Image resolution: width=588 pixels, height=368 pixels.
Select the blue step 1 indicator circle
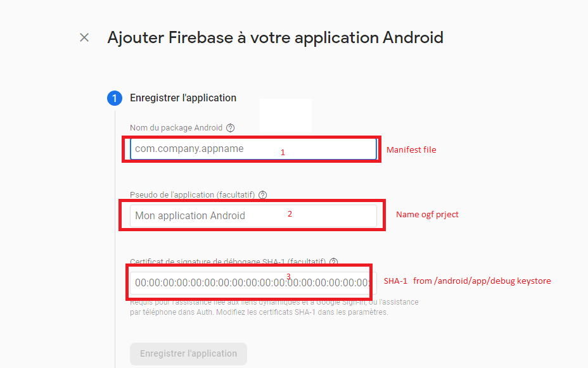pyautogui.click(x=115, y=98)
